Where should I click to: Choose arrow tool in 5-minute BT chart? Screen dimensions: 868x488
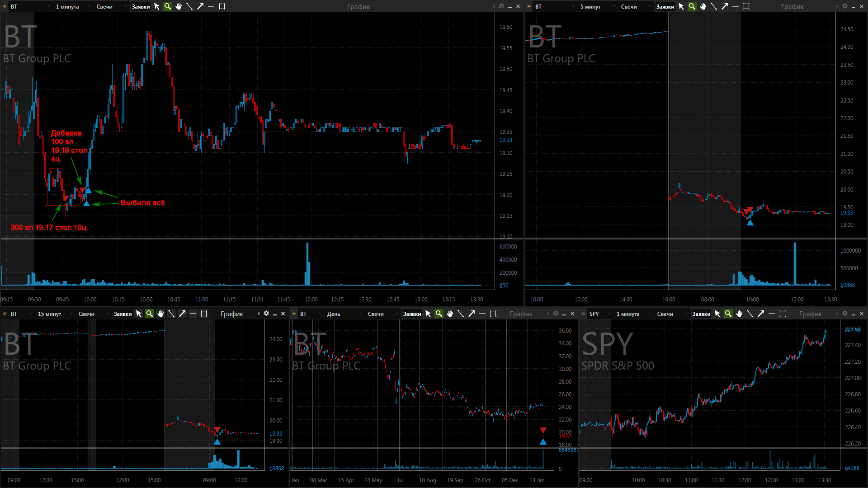(x=725, y=6)
